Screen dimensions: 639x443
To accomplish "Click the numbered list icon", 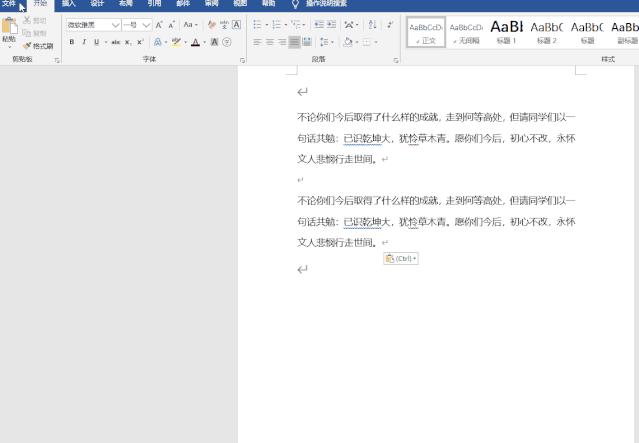I will click(x=276, y=25).
